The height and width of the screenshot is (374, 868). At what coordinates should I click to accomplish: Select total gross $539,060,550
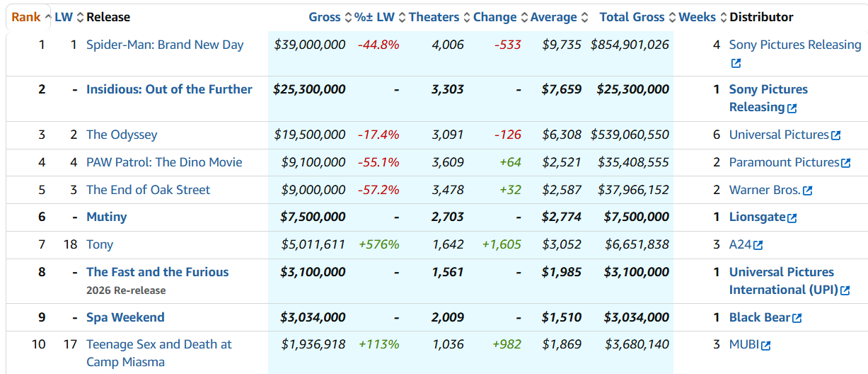pos(630,135)
